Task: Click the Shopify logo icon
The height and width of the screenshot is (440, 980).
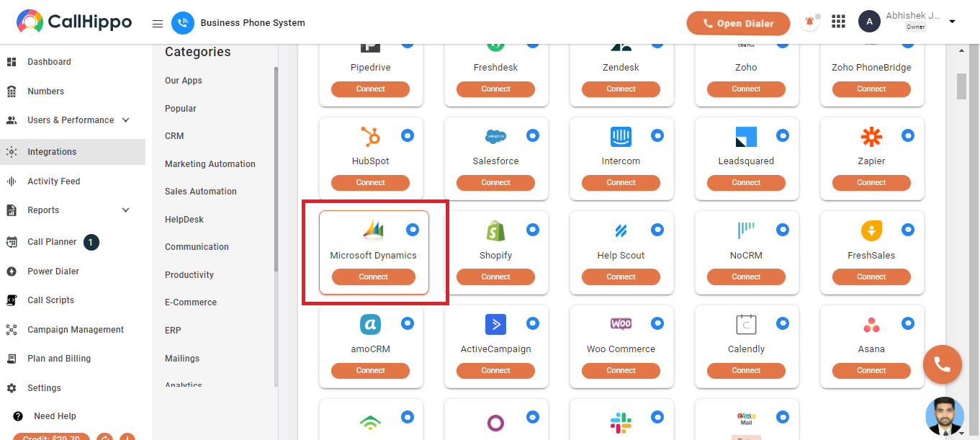Action: click(x=495, y=230)
